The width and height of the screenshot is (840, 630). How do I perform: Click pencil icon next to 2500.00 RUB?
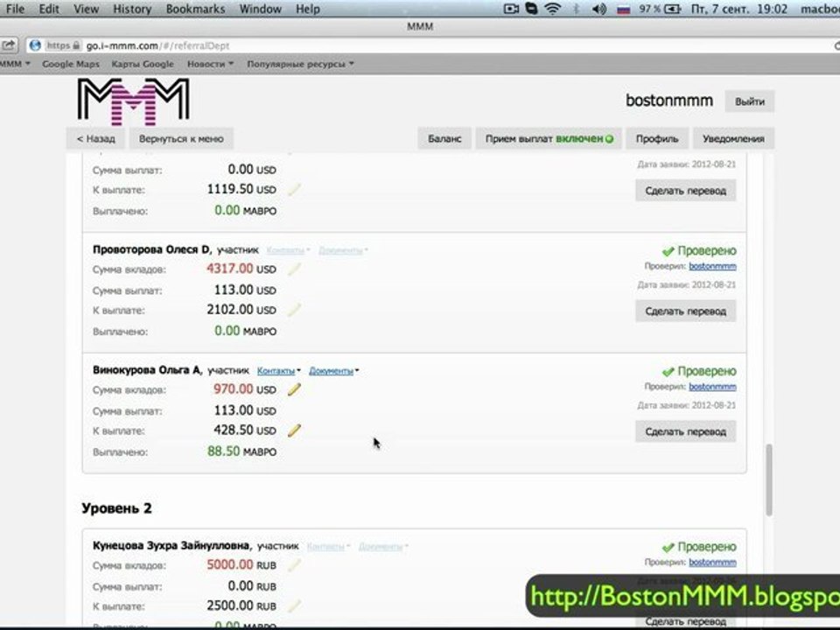(294, 606)
